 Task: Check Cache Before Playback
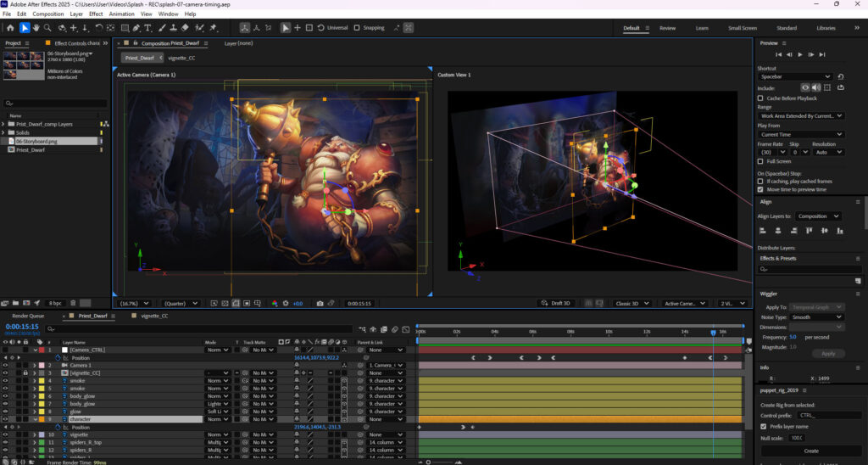[x=760, y=98]
